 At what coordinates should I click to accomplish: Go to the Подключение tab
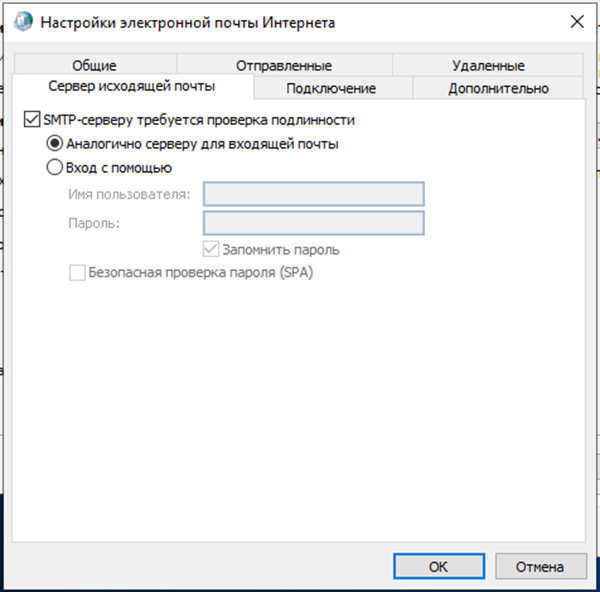click(331, 88)
